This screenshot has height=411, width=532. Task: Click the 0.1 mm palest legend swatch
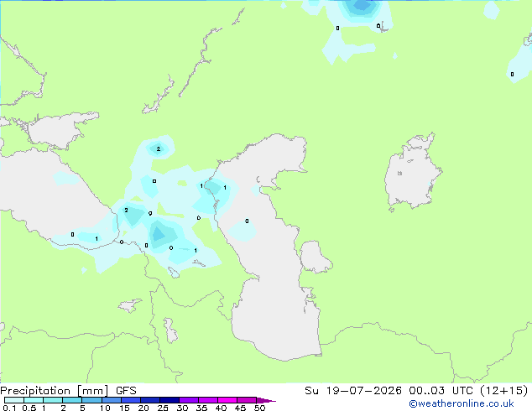14,400
